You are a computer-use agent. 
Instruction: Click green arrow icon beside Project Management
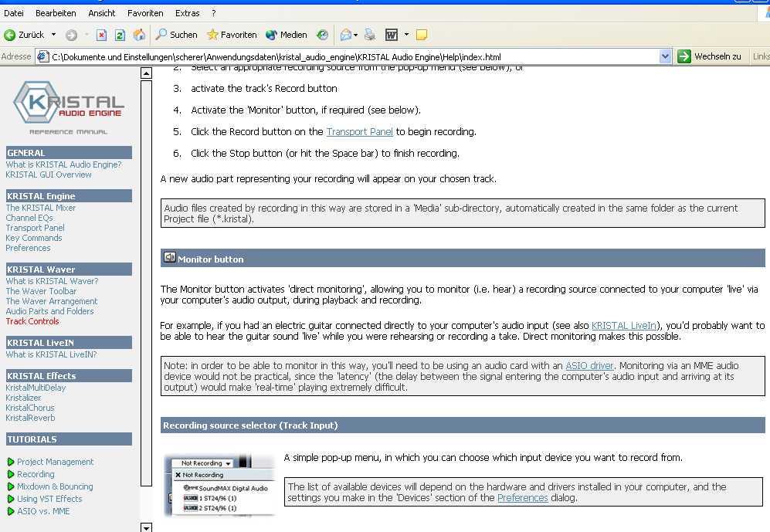coord(11,462)
